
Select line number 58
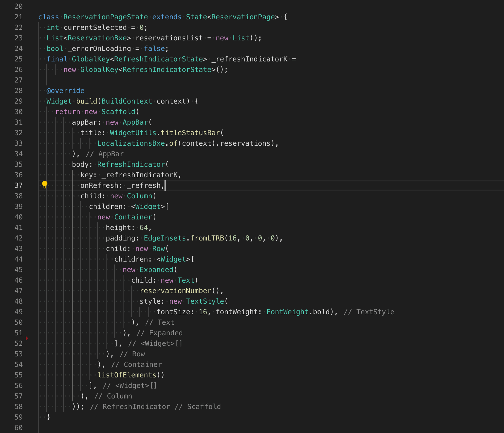tap(18, 406)
